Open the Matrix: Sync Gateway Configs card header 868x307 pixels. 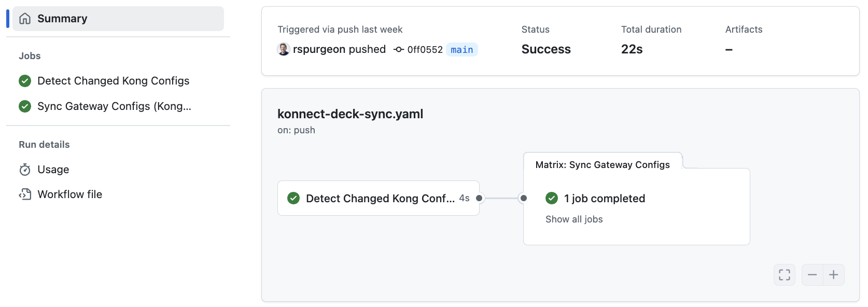[x=603, y=164]
